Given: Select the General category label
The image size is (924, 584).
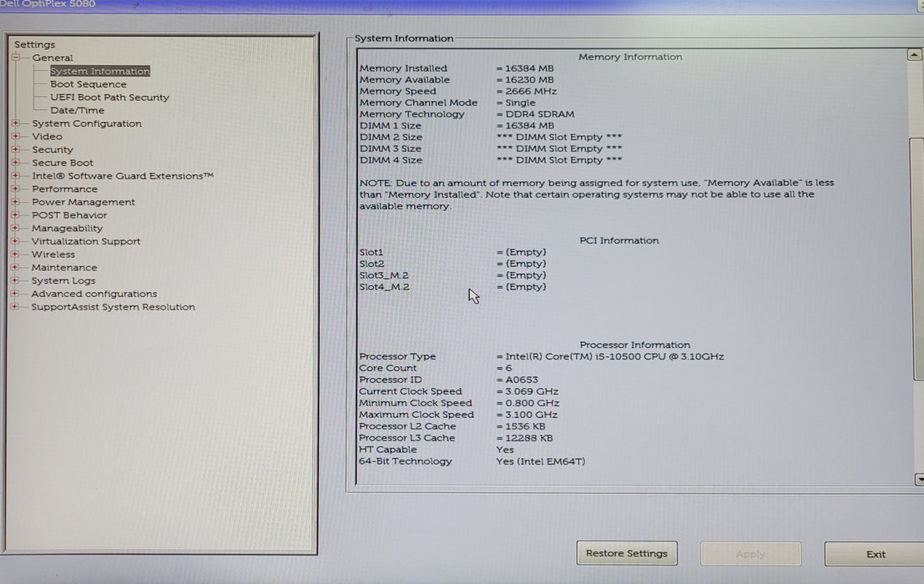Looking at the screenshot, I should (53, 58).
